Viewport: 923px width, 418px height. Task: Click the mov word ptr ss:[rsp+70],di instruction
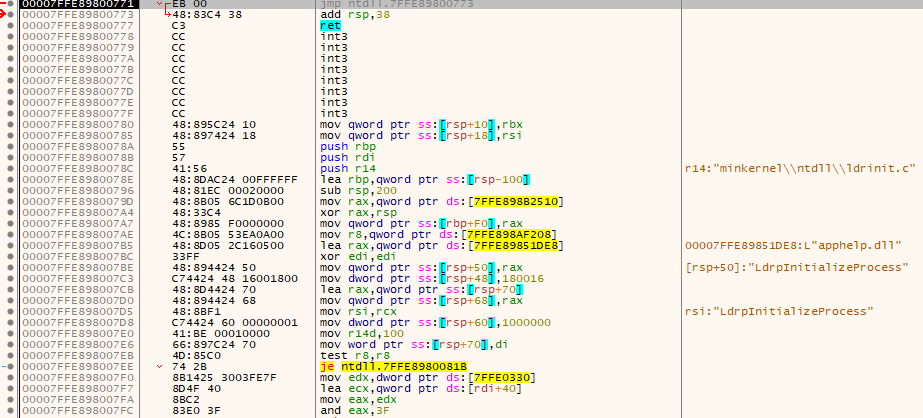tap(416, 344)
